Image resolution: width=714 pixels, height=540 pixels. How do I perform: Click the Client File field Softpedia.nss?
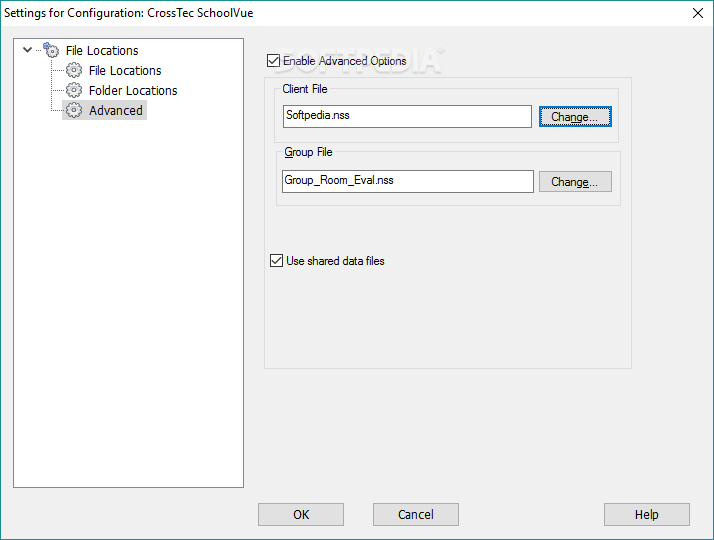point(407,116)
